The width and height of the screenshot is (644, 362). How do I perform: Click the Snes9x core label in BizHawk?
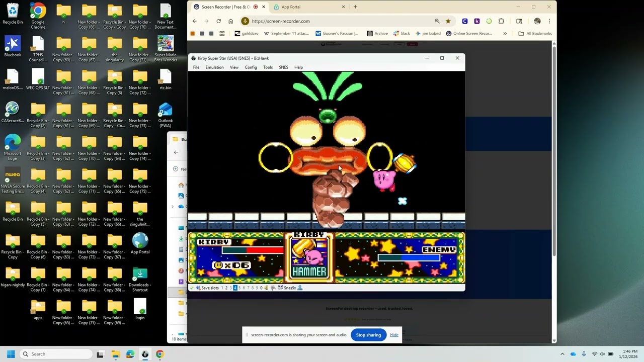click(290, 288)
